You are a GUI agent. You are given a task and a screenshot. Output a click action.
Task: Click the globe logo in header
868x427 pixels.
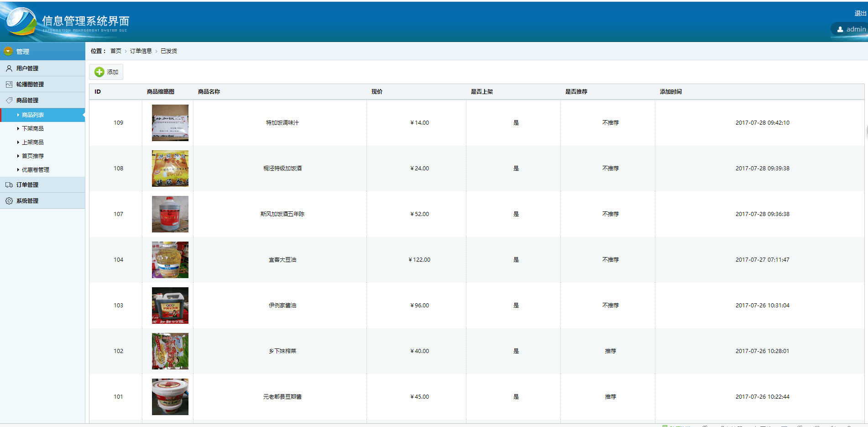21,21
